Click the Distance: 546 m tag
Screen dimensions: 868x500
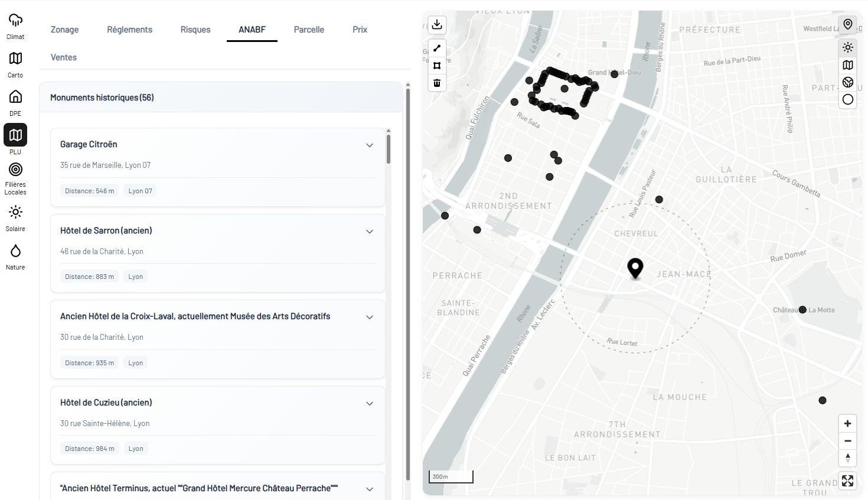(x=90, y=191)
